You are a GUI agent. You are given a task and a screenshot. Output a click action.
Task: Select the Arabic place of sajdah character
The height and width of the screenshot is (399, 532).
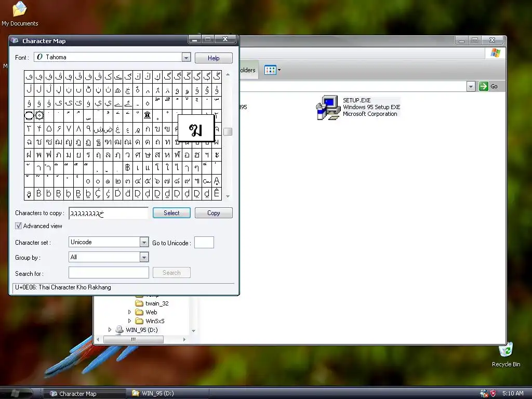[x=147, y=116]
